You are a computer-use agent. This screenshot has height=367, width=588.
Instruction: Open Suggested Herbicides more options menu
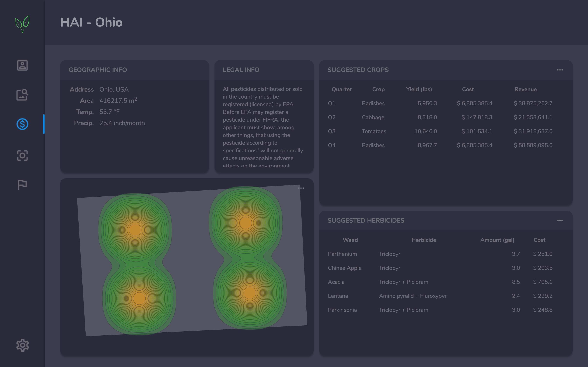[560, 221]
